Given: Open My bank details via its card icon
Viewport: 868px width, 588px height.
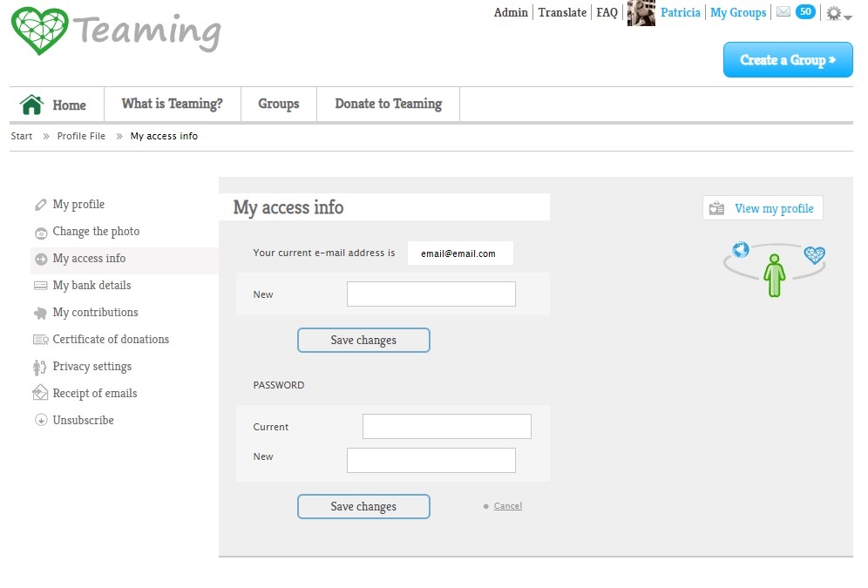Looking at the screenshot, I should pos(41,285).
